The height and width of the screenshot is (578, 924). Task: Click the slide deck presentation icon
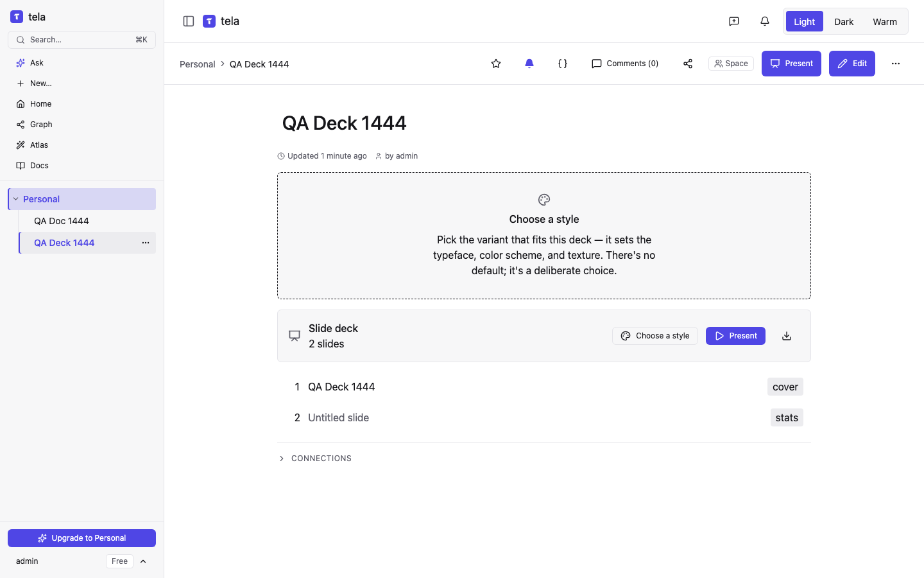[295, 336]
